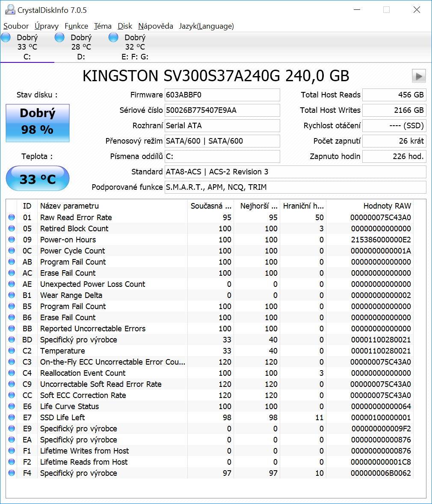Select the Raw Read Error Rate row text
432x504 pixels.
(76, 217)
